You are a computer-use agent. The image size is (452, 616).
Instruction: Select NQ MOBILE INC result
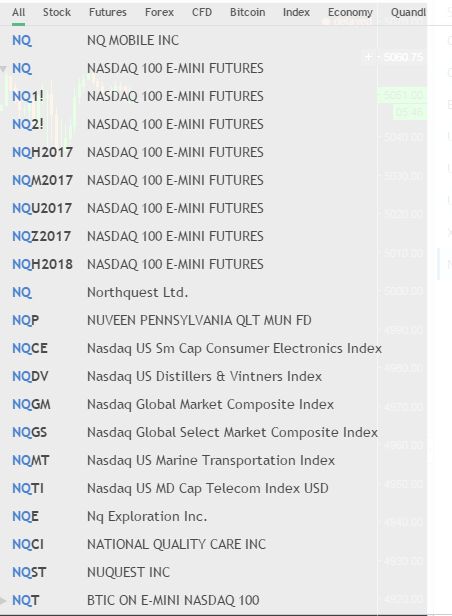coord(213,40)
